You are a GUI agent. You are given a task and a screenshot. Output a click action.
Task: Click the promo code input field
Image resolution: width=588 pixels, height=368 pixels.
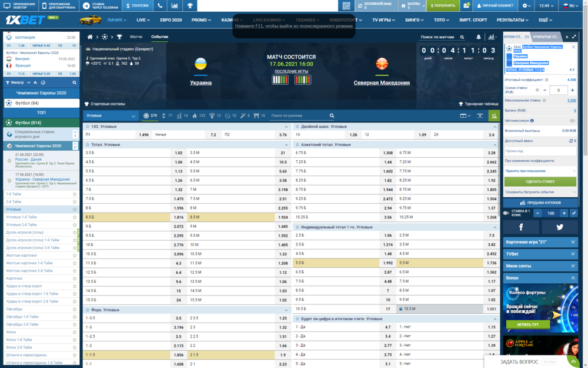[540, 151]
